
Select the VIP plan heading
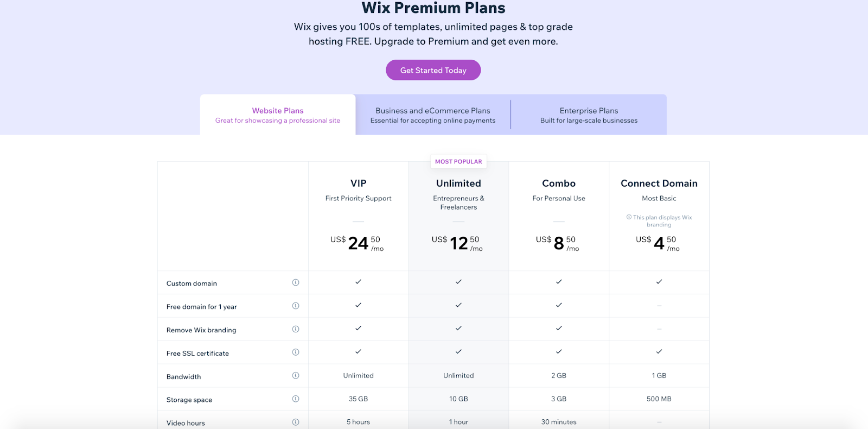click(358, 184)
